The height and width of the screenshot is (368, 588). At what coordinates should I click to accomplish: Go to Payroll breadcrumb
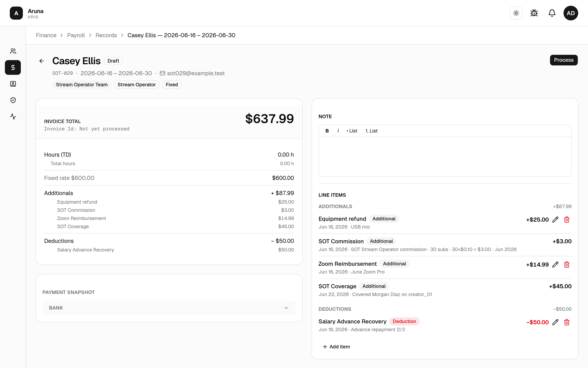[76, 35]
